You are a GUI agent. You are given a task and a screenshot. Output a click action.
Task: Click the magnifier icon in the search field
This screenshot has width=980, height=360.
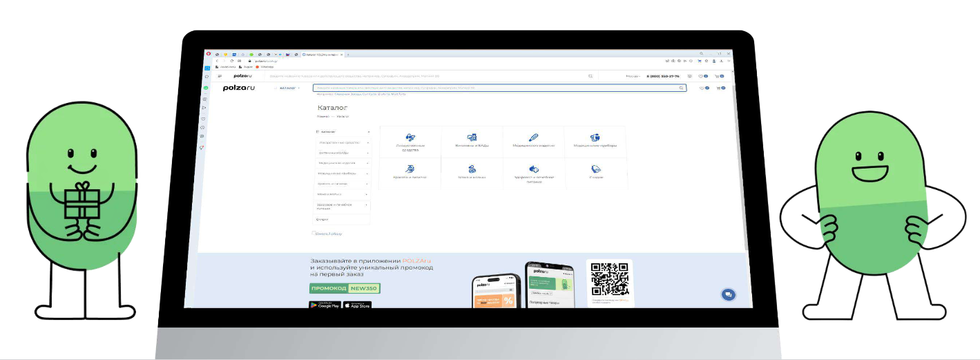(681, 88)
